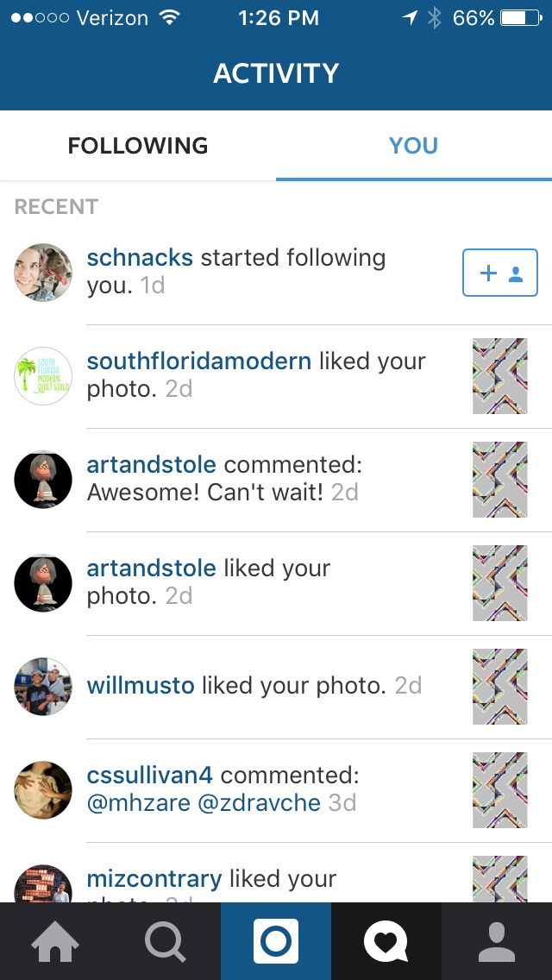552x980 pixels.
Task: Open photo thumbnail beside southfloridamodern like
Action: [499, 376]
